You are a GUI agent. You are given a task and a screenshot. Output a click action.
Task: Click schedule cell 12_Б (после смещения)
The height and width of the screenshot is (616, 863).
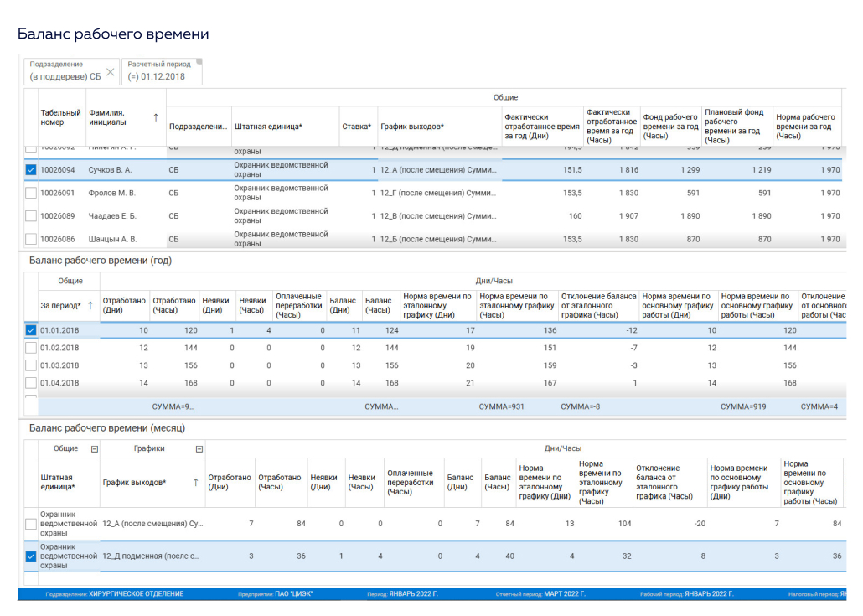pos(438,240)
